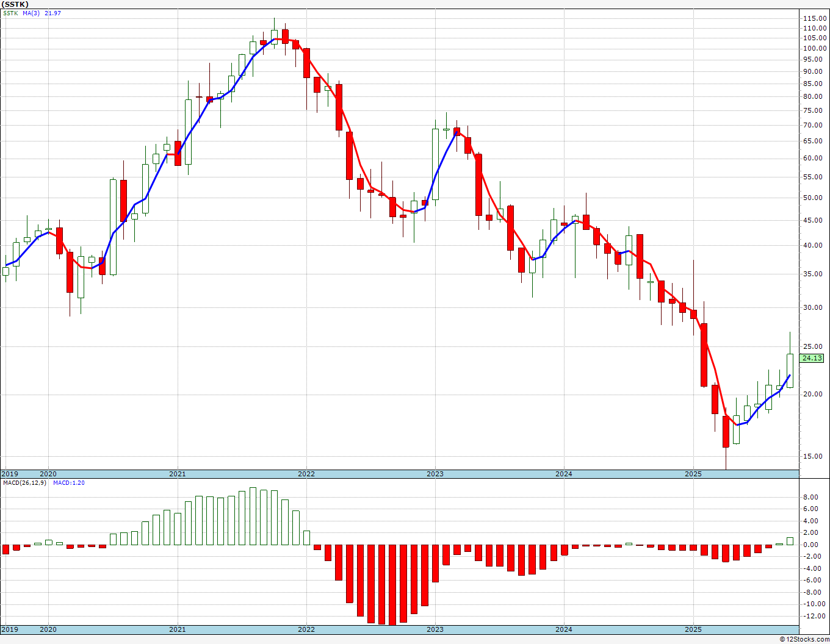This screenshot has width=830, height=644.
Task: Select the 2024 marker on MACD timeline
Action: pos(564,629)
